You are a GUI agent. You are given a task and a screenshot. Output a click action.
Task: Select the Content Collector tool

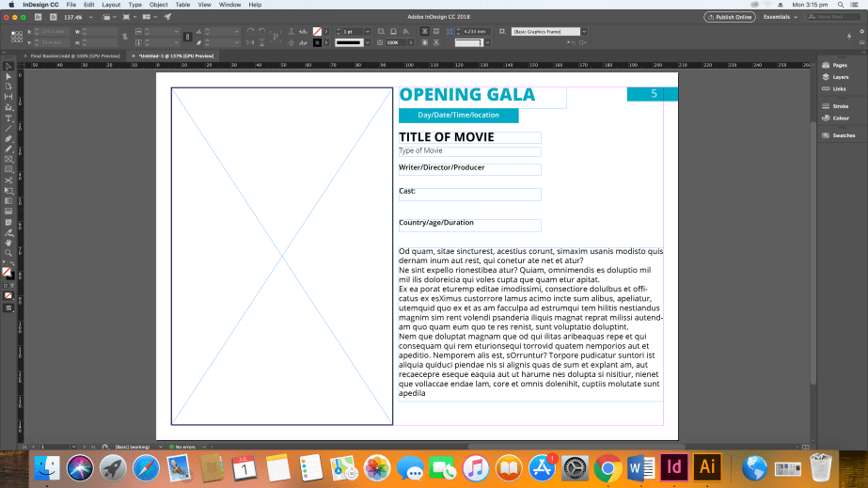click(8, 107)
